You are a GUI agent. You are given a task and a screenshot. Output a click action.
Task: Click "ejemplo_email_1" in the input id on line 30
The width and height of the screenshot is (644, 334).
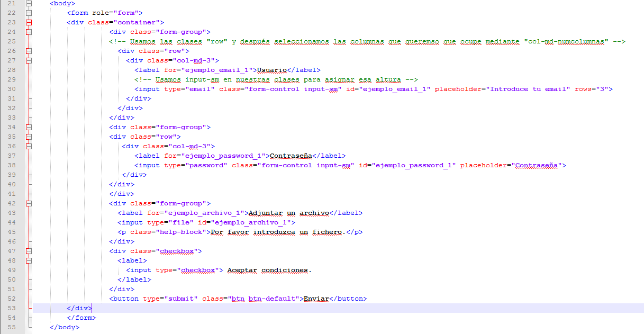395,89
